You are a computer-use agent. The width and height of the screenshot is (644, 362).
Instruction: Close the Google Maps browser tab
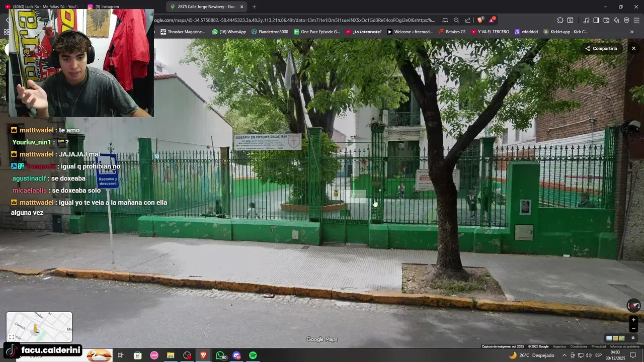point(242,7)
